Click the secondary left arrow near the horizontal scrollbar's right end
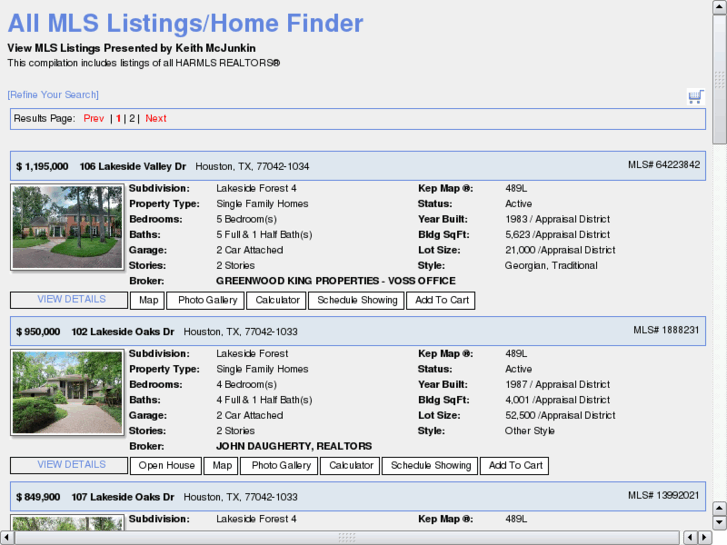The image size is (727, 545). pos(690,538)
